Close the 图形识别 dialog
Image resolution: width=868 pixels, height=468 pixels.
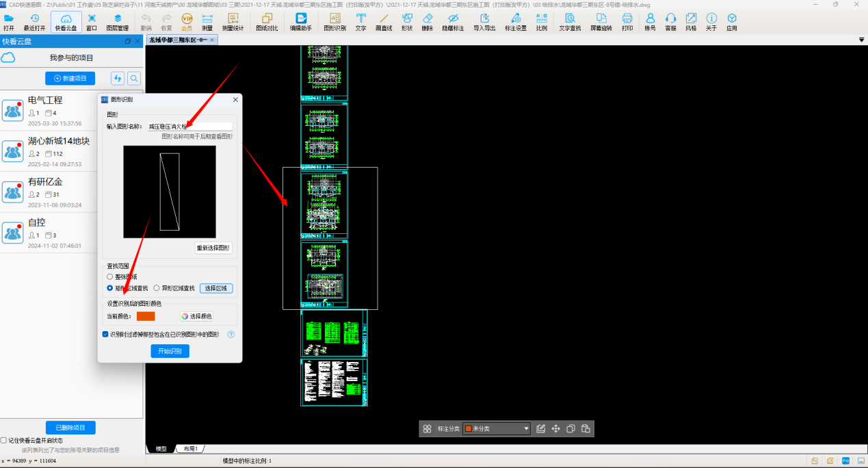236,99
